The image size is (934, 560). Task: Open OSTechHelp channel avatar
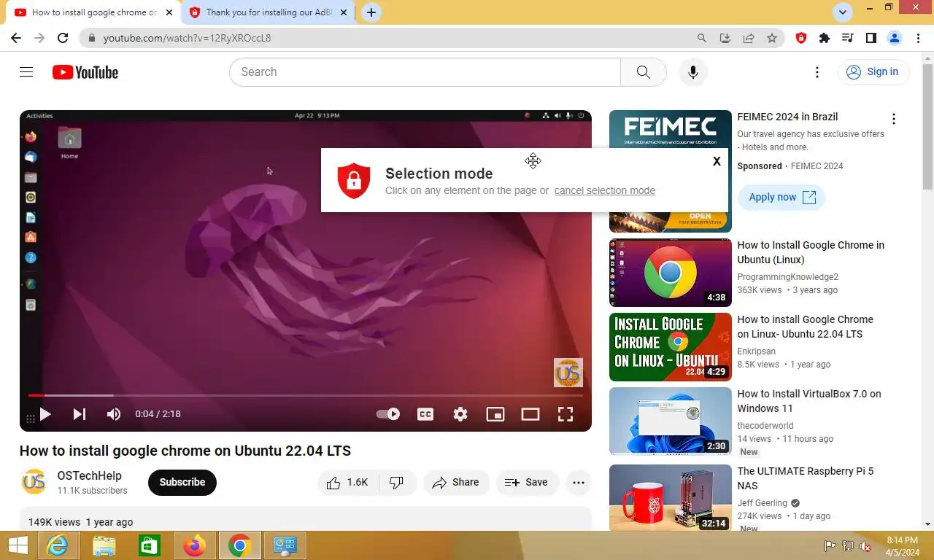(34, 482)
